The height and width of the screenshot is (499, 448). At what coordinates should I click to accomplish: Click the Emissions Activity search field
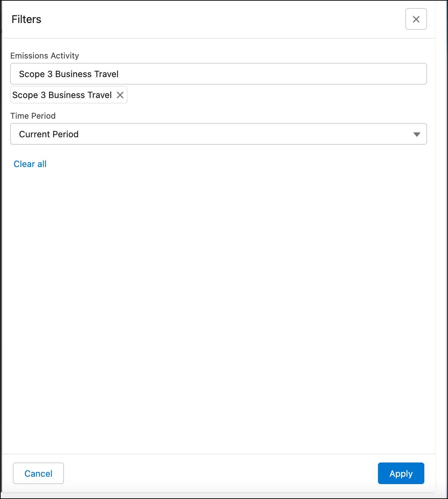tap(218, 74)
